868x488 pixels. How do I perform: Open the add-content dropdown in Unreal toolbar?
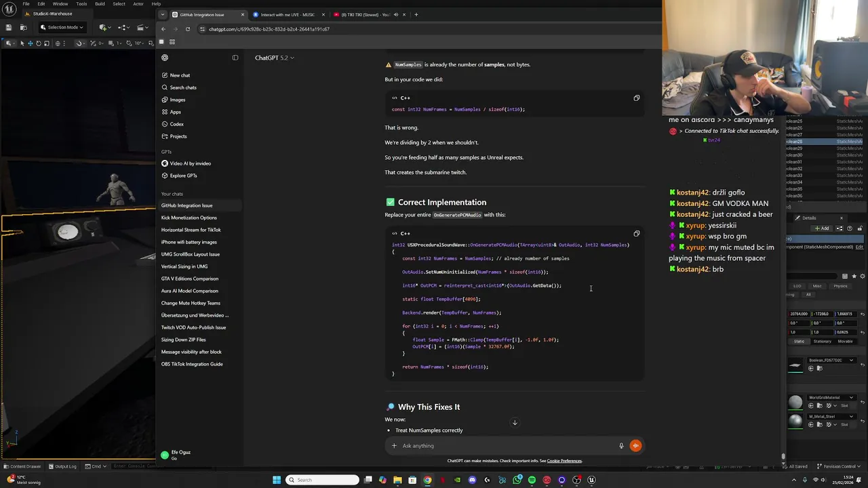[105, 27]
